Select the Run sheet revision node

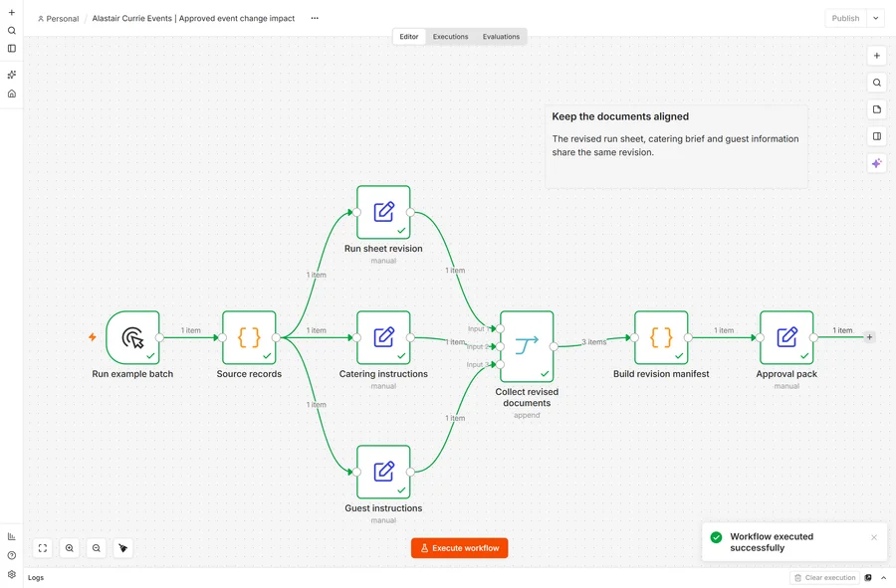[x=383, y=212]
